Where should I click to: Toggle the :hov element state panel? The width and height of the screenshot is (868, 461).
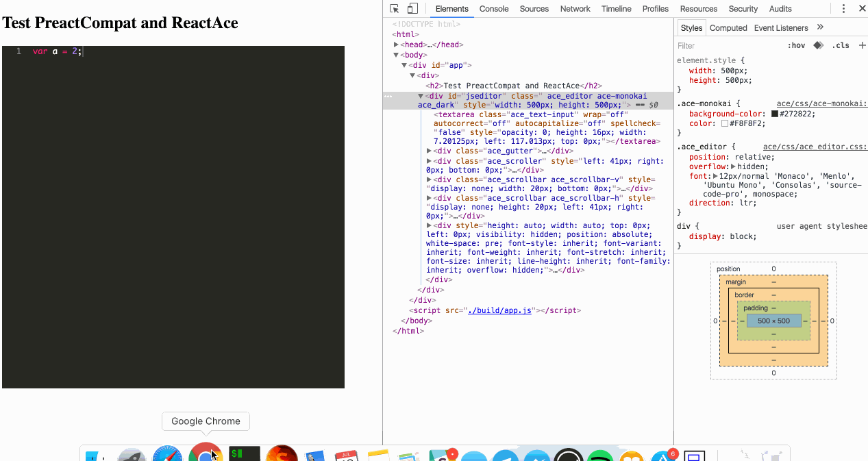point(797,45)
